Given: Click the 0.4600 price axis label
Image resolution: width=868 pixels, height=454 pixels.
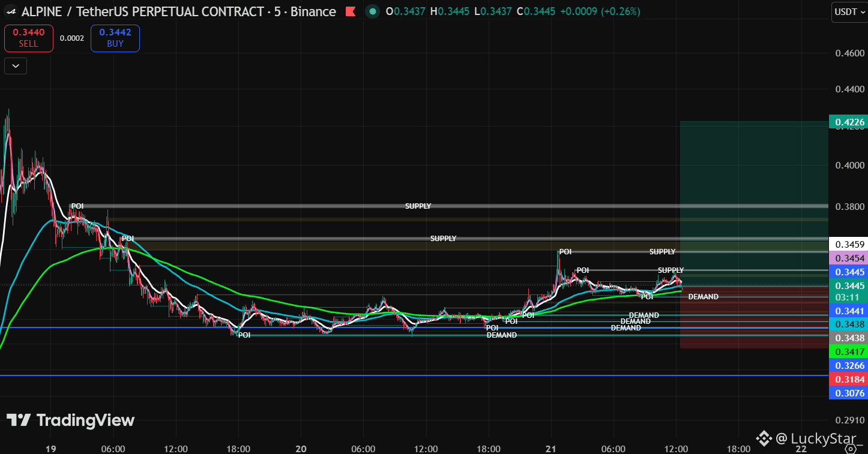Looking at the screenshot, I should (x=850, y=53).
